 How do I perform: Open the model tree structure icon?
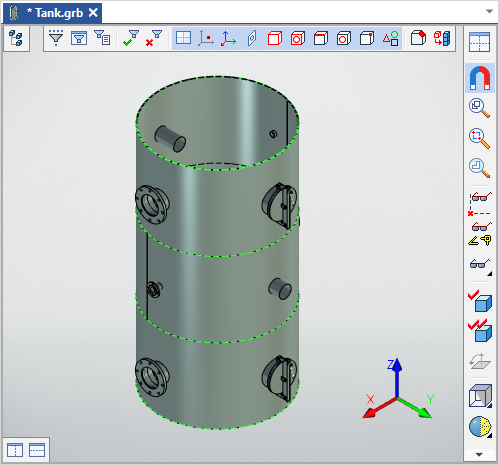pos(16,38)
